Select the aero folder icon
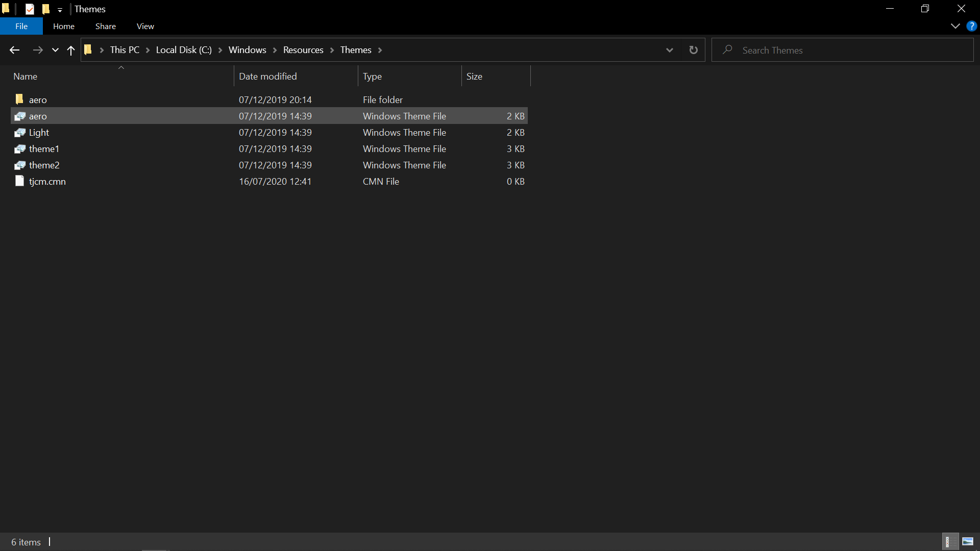 [20, 99]
